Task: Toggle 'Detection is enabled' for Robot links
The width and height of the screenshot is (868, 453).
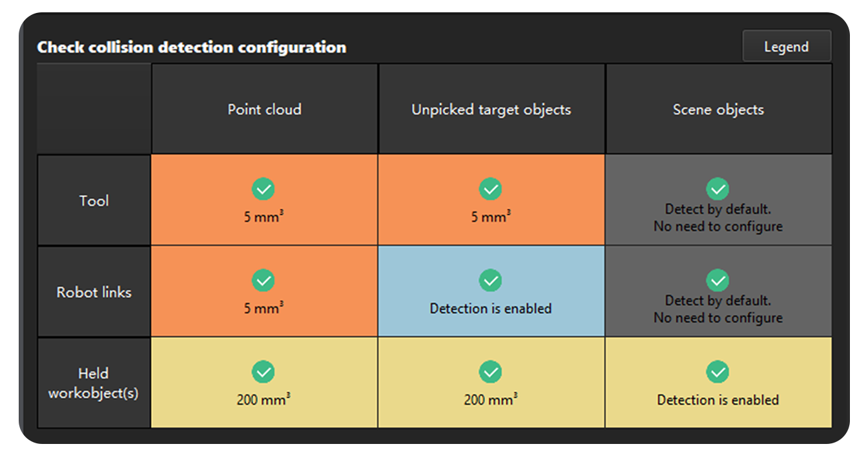Action: [x=491, y=292]
